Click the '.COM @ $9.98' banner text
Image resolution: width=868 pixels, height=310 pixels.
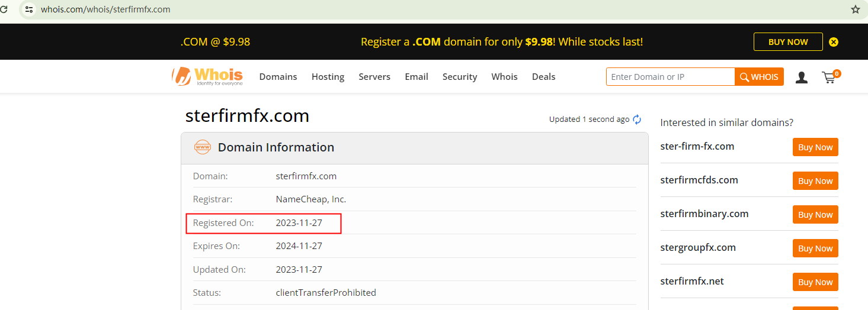pyautogui.click(x=215, y=42)
